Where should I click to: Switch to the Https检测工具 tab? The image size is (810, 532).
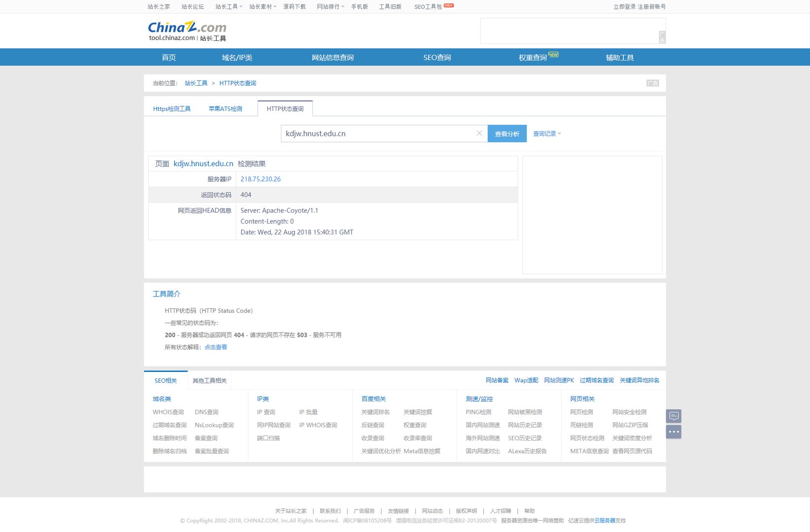point(172,109)
